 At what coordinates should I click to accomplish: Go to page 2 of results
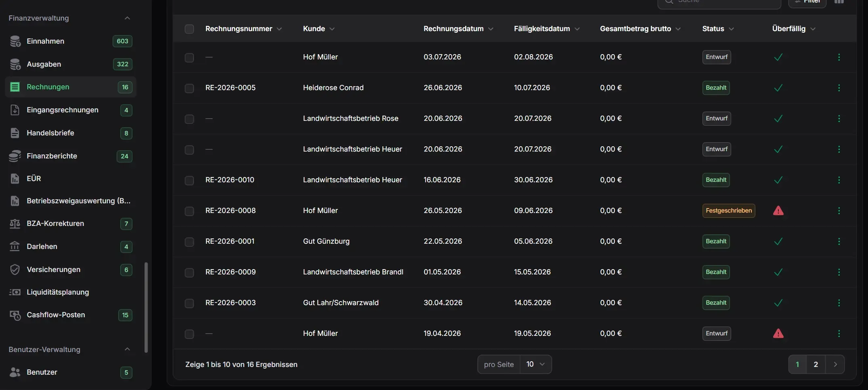click(x=816, y=364)
